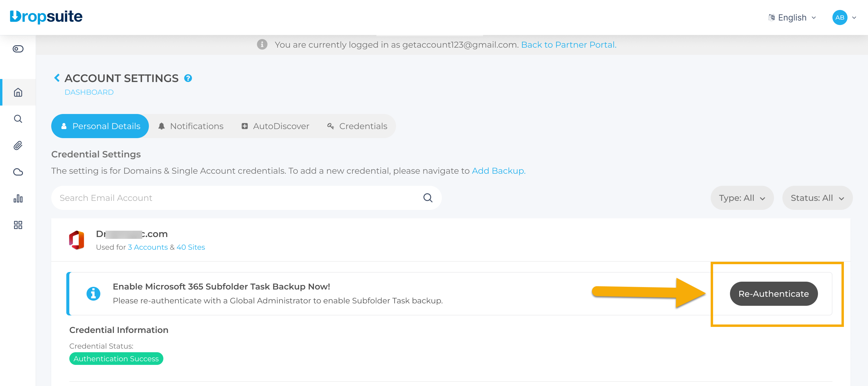Click the search magnifier in email field

click(428, 198)
